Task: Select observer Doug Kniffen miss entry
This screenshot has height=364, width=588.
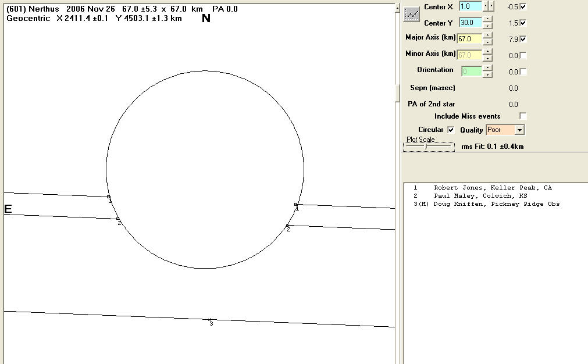Action: coord(486,204)
